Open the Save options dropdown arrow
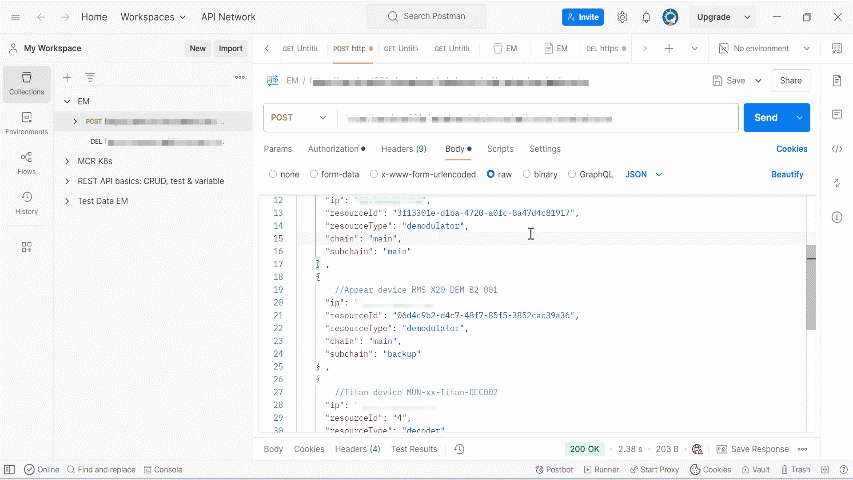Screen dimensions: 853x480 (x=758, y=81)
